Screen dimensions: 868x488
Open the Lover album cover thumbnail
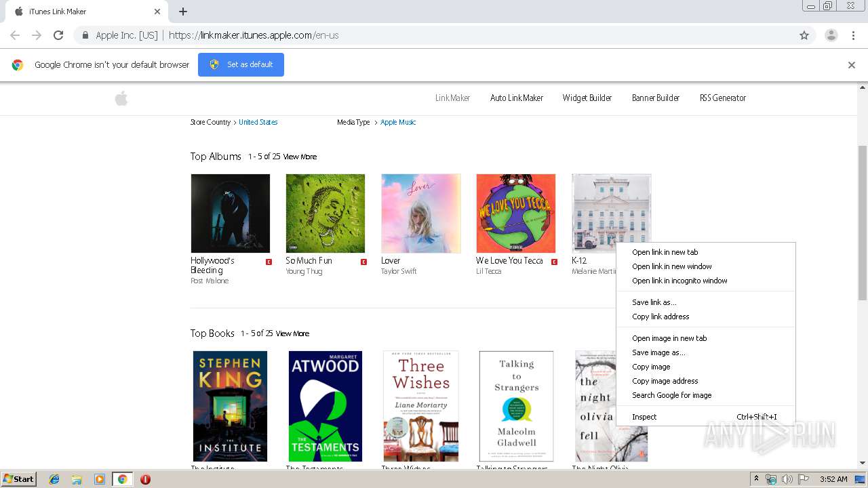[420, 213]
